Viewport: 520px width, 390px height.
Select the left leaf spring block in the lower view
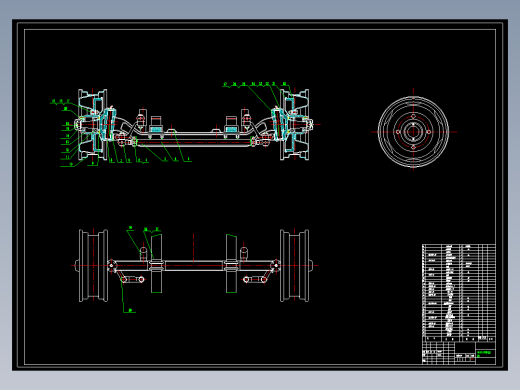156,264
